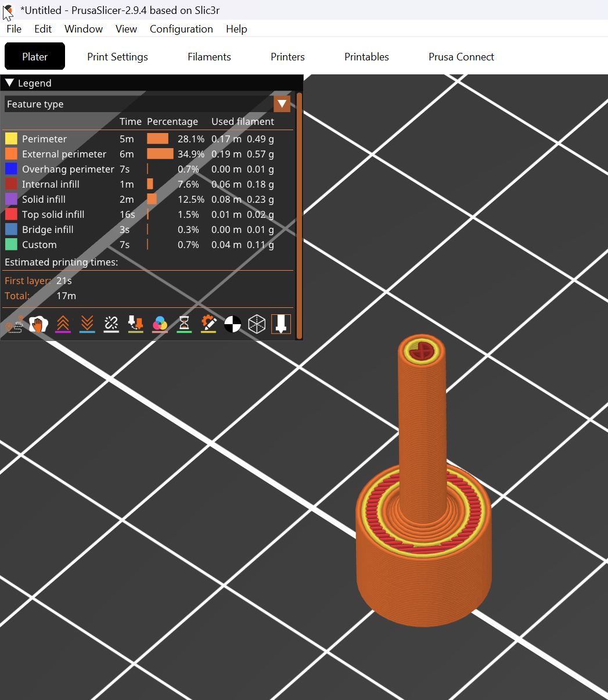Screen dimensions: 608x700
Task: Click the green Custom feature swatch
Action: [11, 245]
